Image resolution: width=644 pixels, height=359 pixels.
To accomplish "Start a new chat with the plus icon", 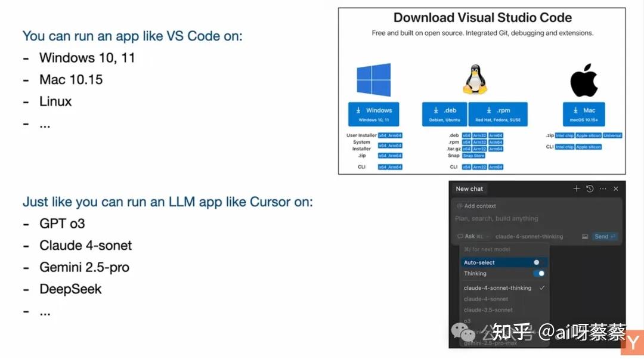I will pyautogui.click(x=577, y=188).
